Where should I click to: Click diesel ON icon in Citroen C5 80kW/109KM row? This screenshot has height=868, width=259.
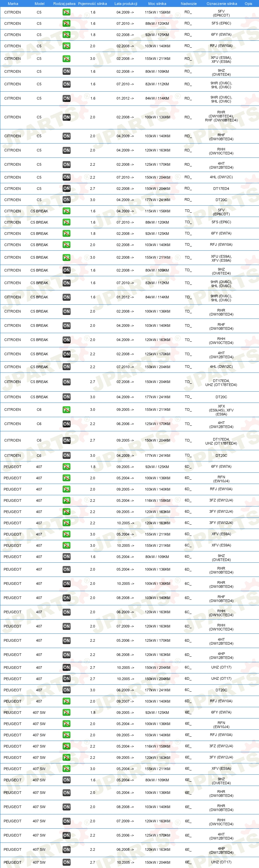[x=67, y=71]
